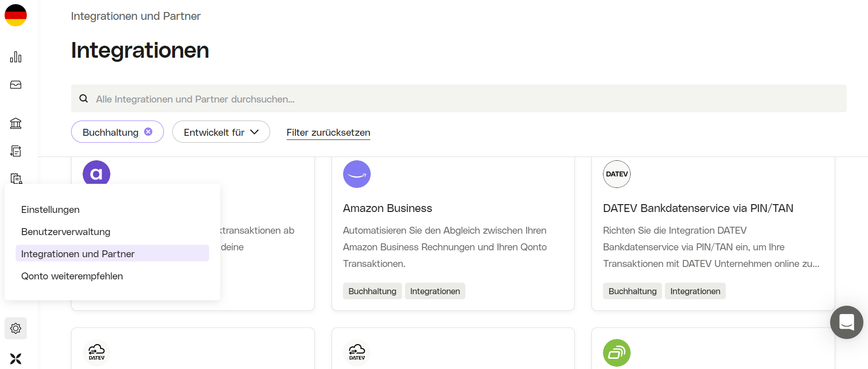Click Buchhaltung tag on Amazon Business card

pos(373,291)
